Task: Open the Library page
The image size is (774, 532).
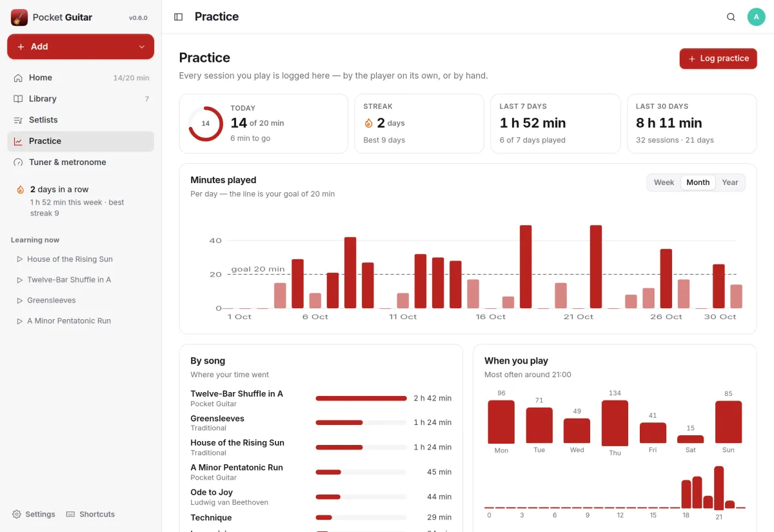Action: (x=81, y=99)
